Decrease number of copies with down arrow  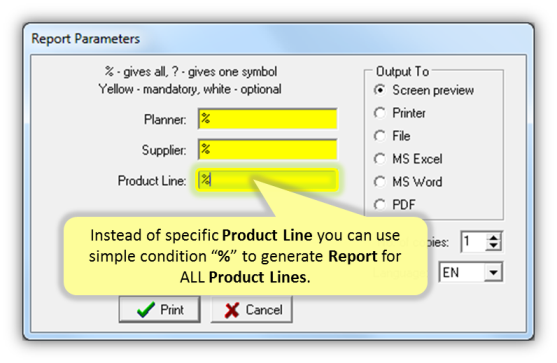[493, 246]
